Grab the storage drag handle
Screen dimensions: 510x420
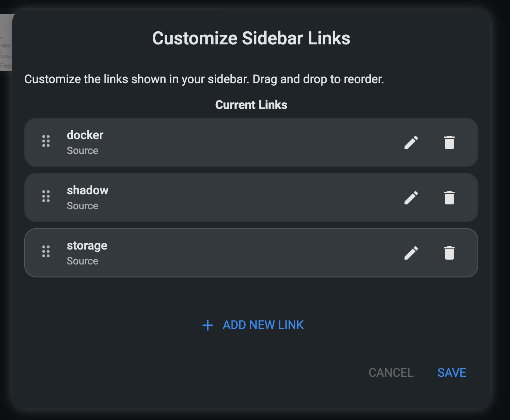pos(46,251)
